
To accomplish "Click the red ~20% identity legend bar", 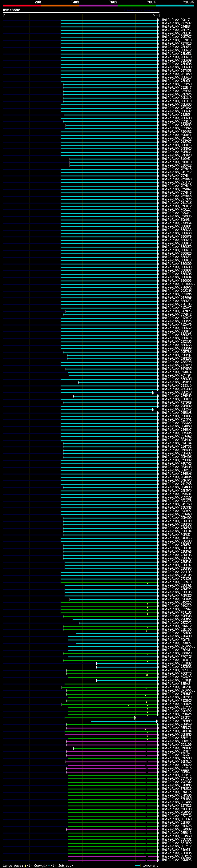I will coord(22,6).
